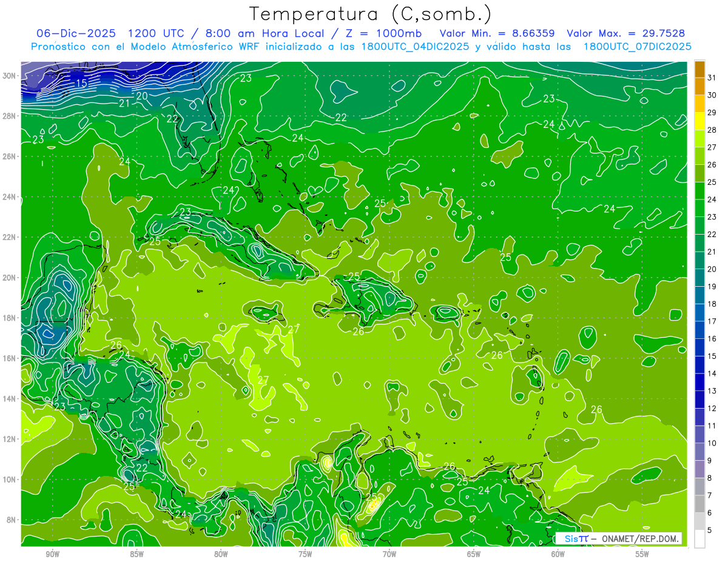
Task: Click the brown colorbar segment above 31
Action: tap(699, 69)
